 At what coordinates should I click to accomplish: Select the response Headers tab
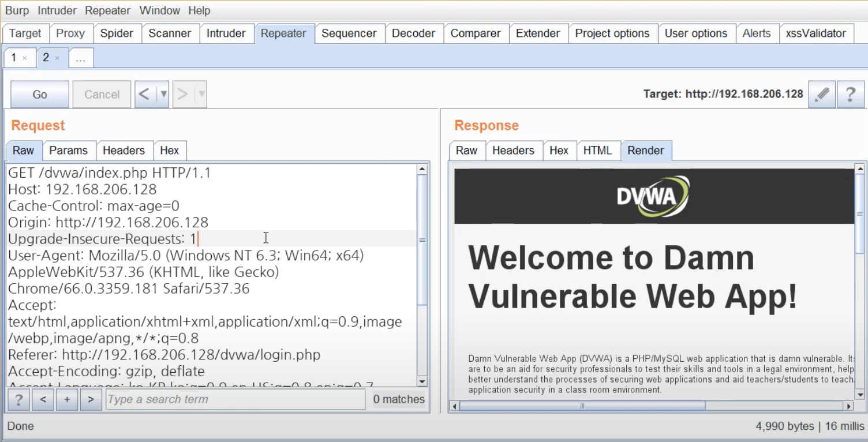(513, 151)
